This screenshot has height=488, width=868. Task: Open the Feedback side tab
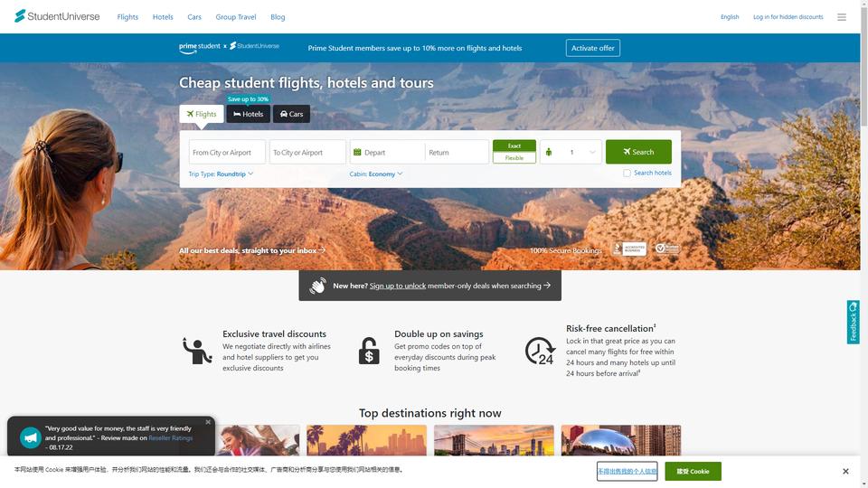coord(853,322)
